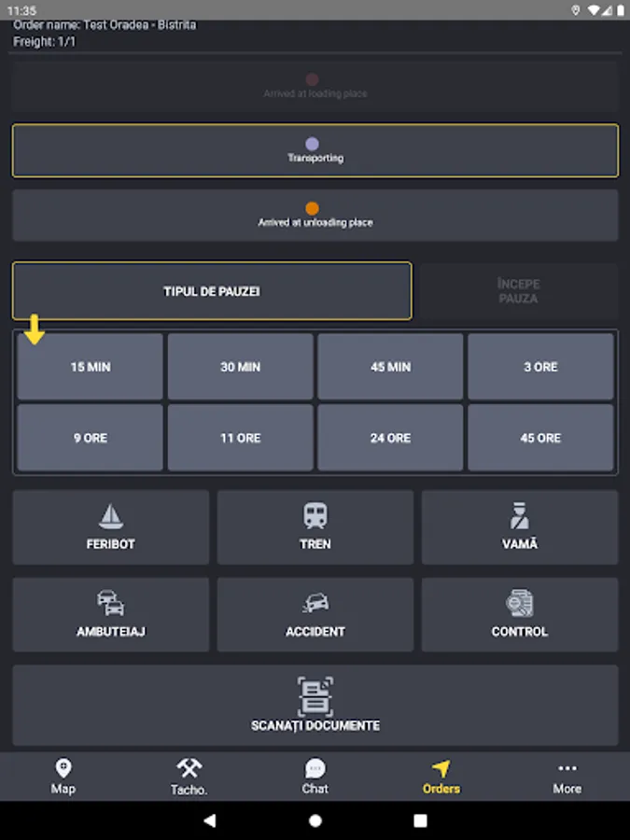Screen dimensions: 630x840
Task: Open the Control inspection icon
Action: pyautogui.click(x=519, y=603)
